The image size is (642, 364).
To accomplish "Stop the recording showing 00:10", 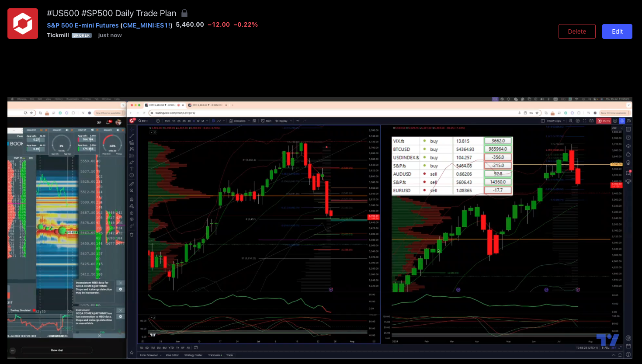I will coord(604,121).
